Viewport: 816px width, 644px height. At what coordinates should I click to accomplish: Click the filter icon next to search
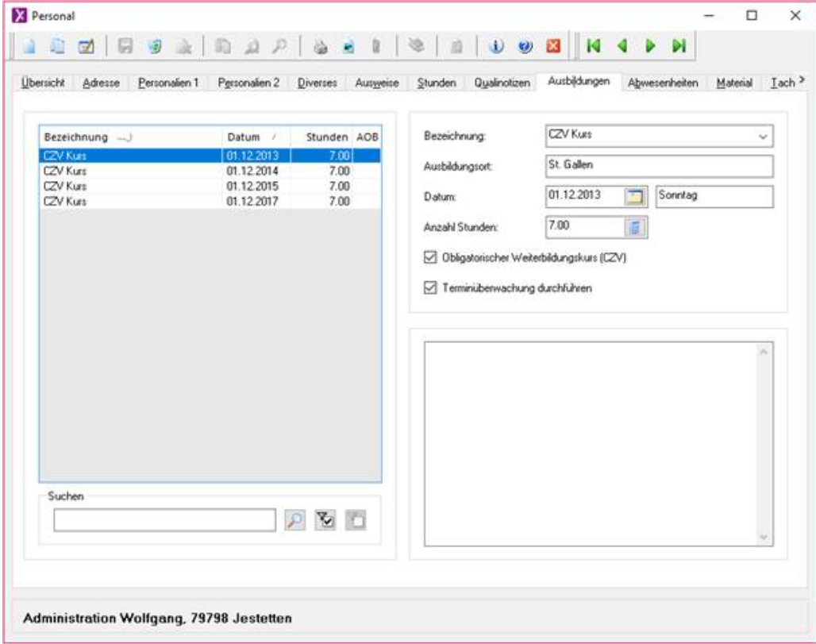[325, 519]
